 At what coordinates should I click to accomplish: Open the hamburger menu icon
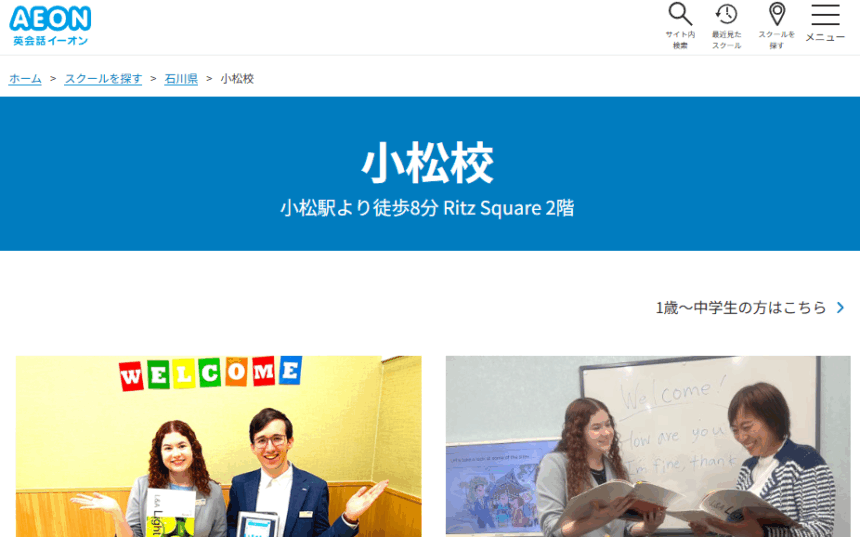(x=825, y=14)
